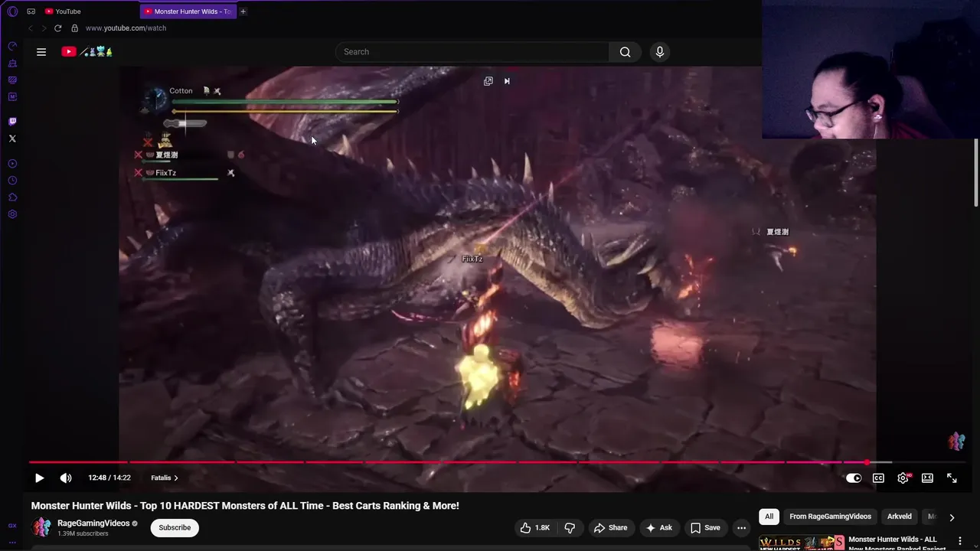Click the Ask button

(658, 527)
